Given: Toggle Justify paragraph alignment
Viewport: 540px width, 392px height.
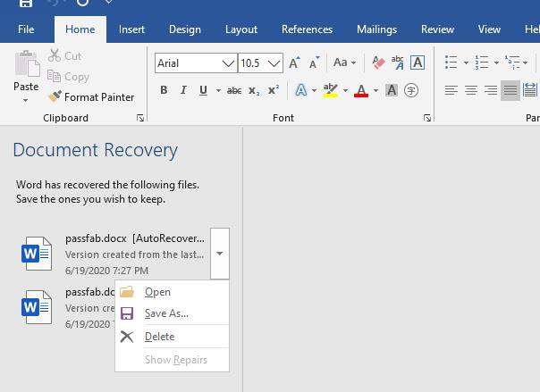Looking at the screenshot, I should tap(510, 90).
